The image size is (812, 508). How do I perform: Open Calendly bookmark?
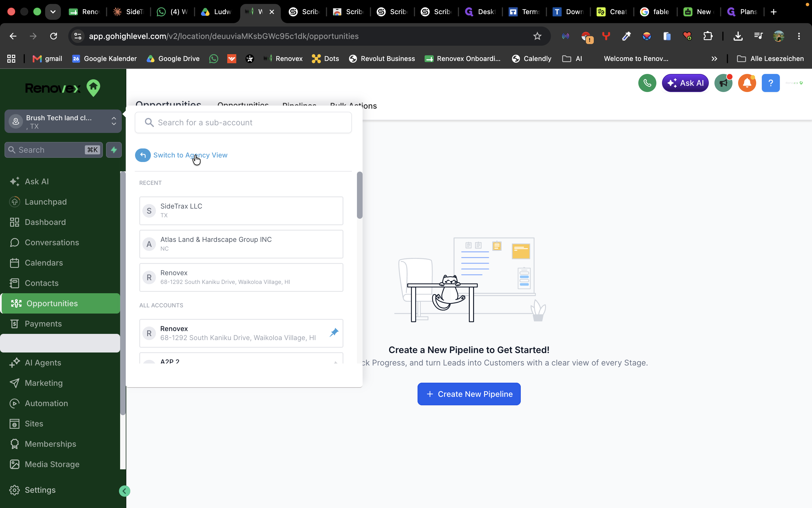(x=531, y=58)
